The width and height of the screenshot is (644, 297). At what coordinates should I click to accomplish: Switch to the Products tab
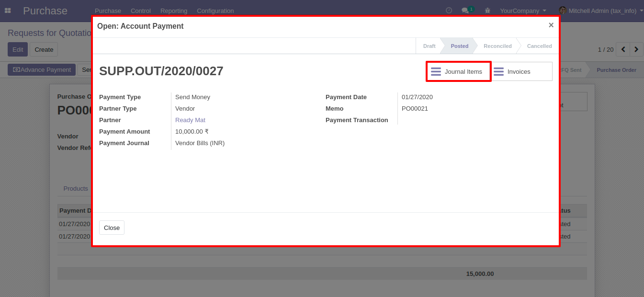[x=76, y=189]
